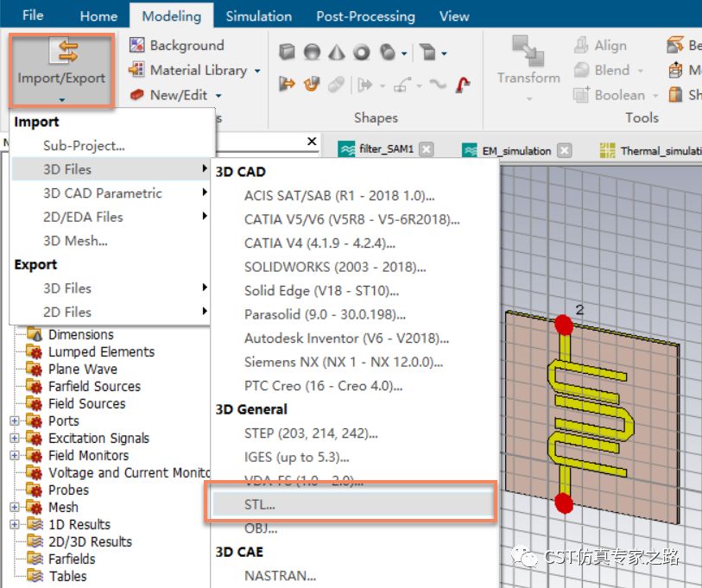The width and height of the screenshot is (702, 588).
Task: Click the Background icon in ribbon
Action: point(136,45)
